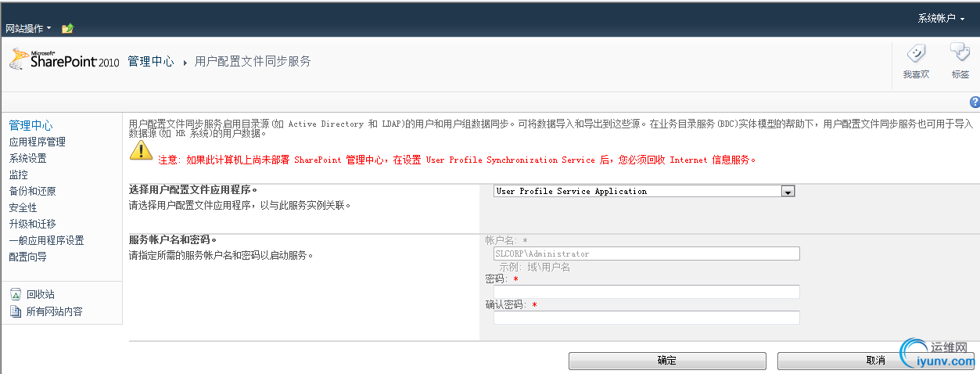Open 安全性 in the sidebar
The height and width of the screenshot is (374, 980).
click(23, 207)
